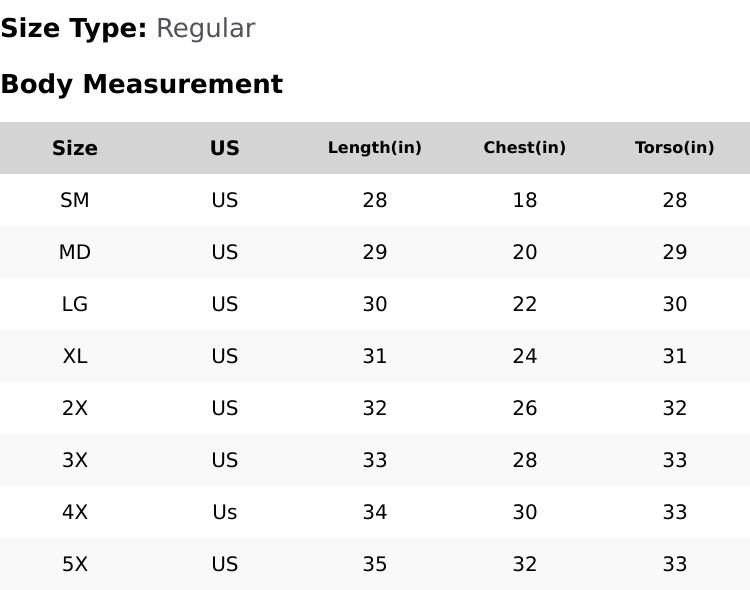Click the Torso(in) column header
The width and height of the screenshot is (750, 590).
click(675, 148)
